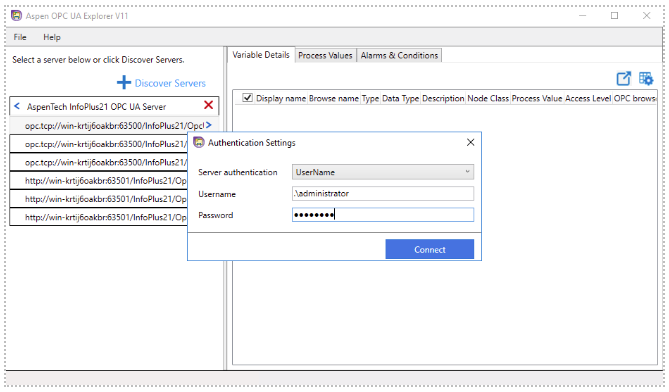The width and height of the screenshot is (669, 392).
Task: Select the third http 63501 endpoint
Action: coord(99,217)
